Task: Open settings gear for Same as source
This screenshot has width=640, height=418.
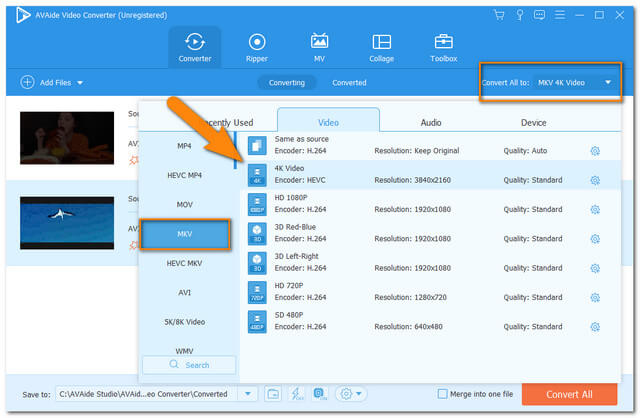Action: [595, 151]
